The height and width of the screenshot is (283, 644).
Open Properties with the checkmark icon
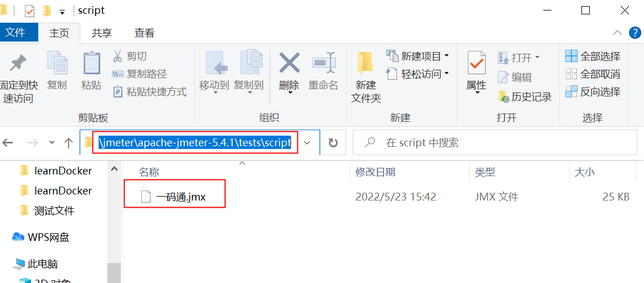click(476, 63)
